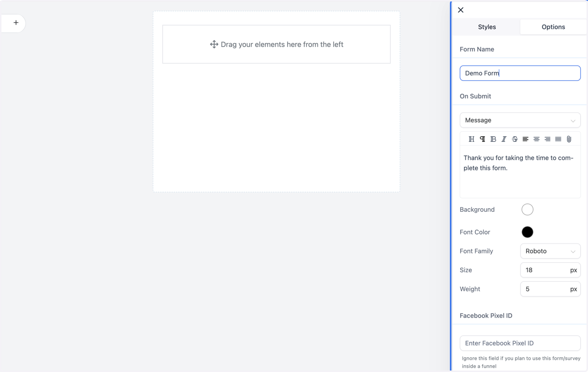Screen dimensions: 588x372
Task: Click into the thank you message text
Action: pos(518,163)
